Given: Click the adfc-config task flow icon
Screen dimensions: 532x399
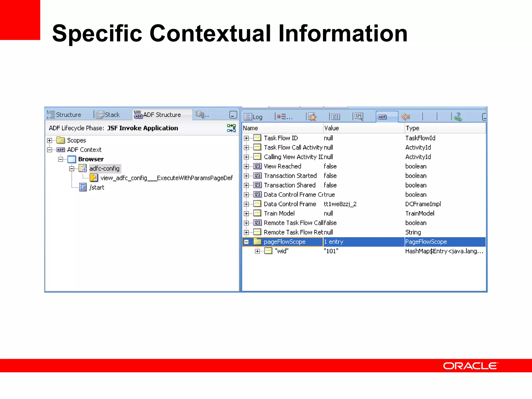Looking at the screenshot, I should [x=83, y=169].
